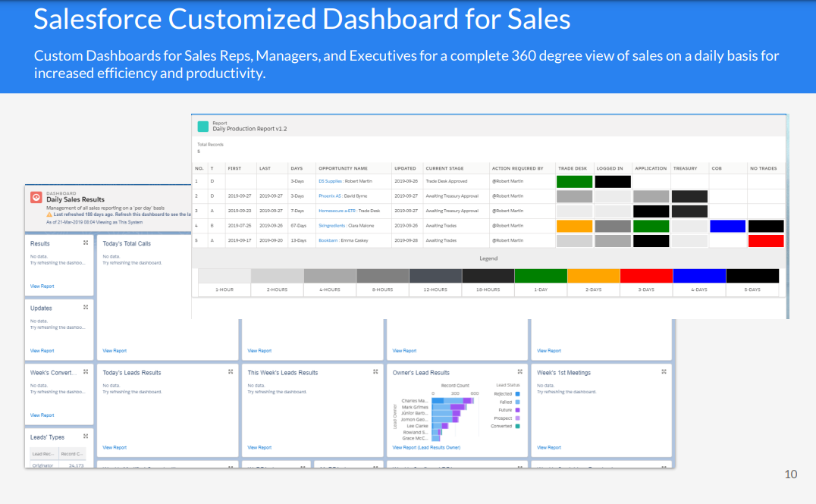Click View Report in This Week's Leads Results
Image resolution: width=816 pixels, height=504 pixels.
click(x=259, y=447)
